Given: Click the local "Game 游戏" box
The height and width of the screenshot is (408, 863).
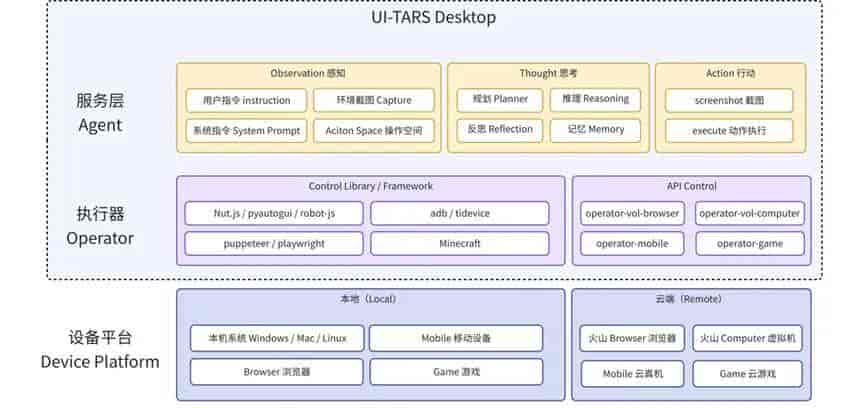Looking at the screenshot, I should coord(456,372).
